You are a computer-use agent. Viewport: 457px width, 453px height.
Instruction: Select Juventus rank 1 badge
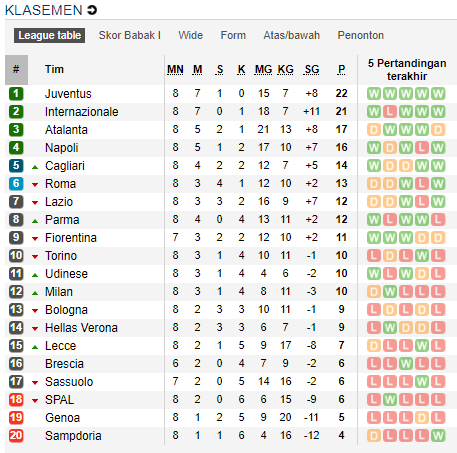16,94
